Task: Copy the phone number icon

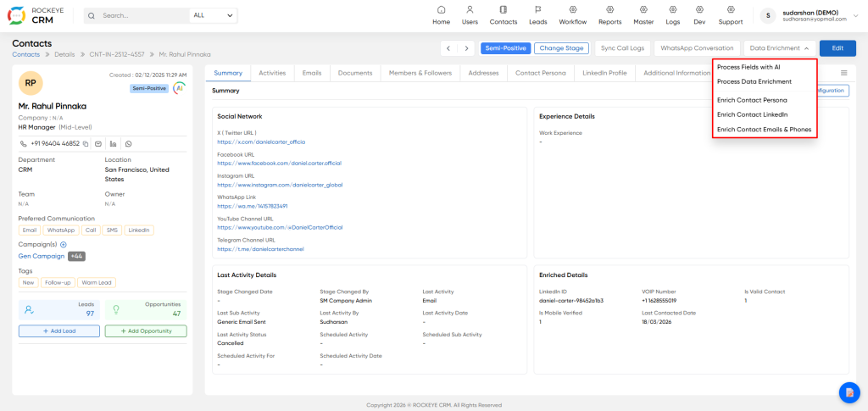Action: point(86,144)
